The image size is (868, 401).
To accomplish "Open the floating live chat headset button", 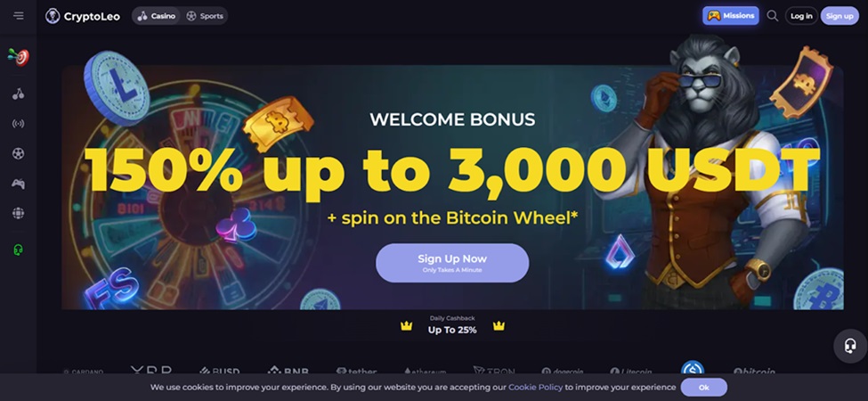I will click(850, 346).
